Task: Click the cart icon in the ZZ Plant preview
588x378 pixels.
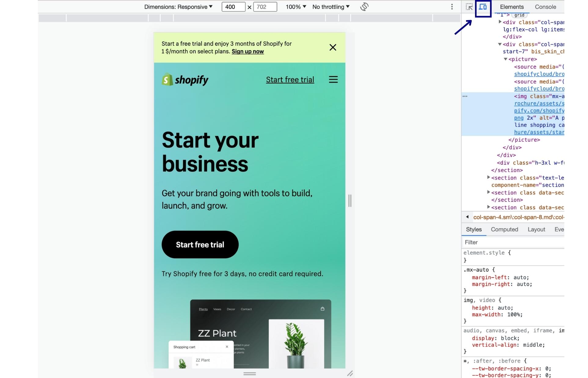Action: click(x=323, y=309)
